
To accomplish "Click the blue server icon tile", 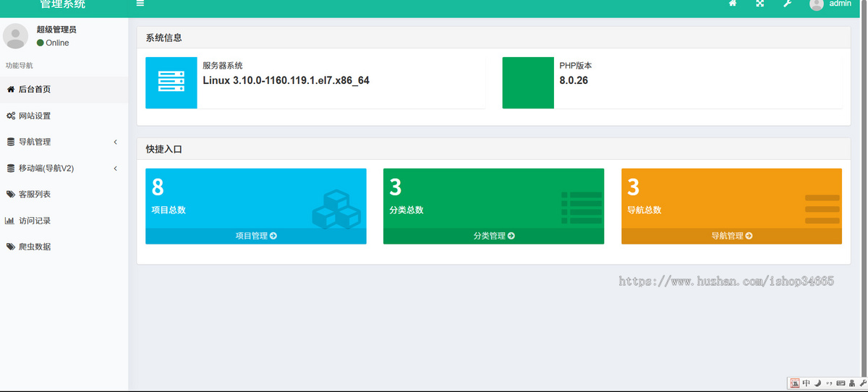I will (x=171, y=82).
